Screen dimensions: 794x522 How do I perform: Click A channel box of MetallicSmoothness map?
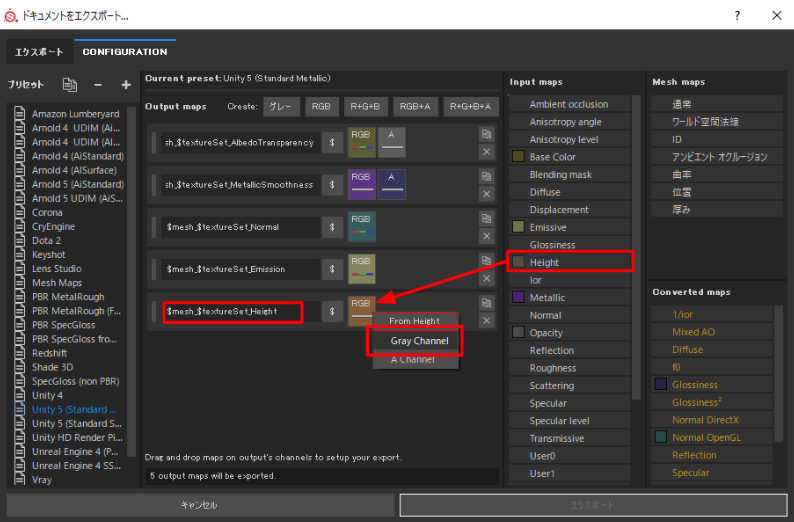[392, 184]
